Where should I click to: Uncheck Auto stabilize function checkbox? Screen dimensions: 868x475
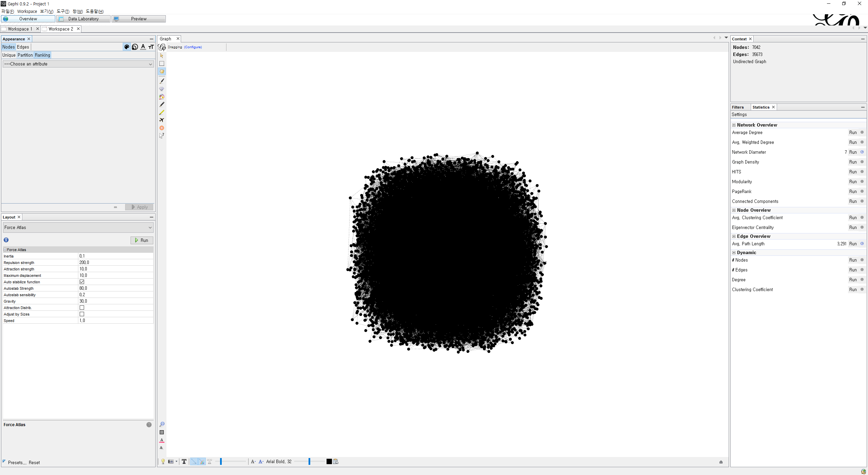coord(82,282)
